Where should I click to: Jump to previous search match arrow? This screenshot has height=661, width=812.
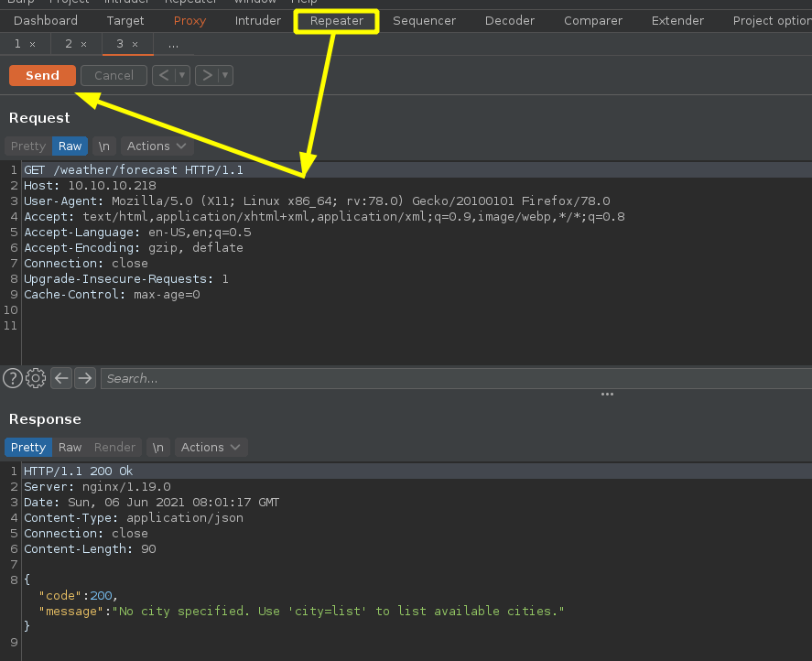click(61, 378)
